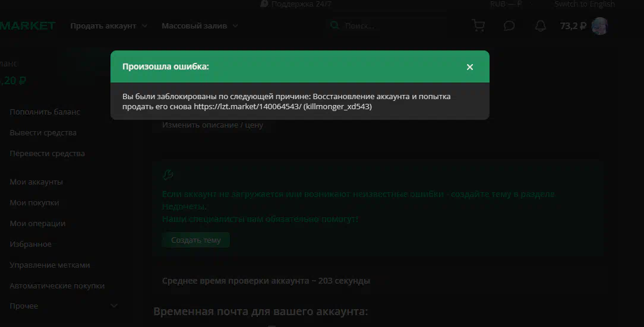Image resolution: width=644 pixels, height=327 pixels.
Task: Expand the Прочее section chevron
Action: [113, 306]
